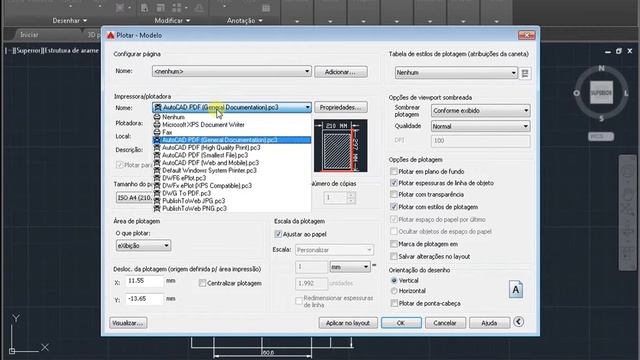Uncheck Ajustar ao papel

(278, 234)
